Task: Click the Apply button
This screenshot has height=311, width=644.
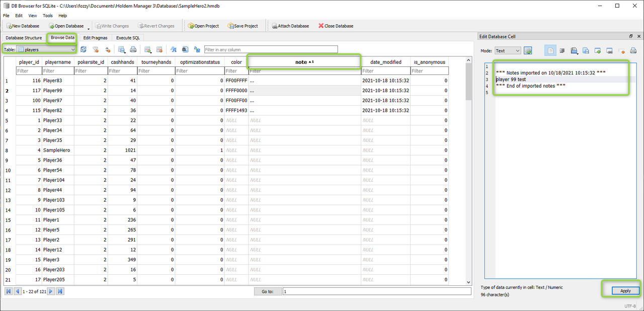Action: [x=625, y=290]
